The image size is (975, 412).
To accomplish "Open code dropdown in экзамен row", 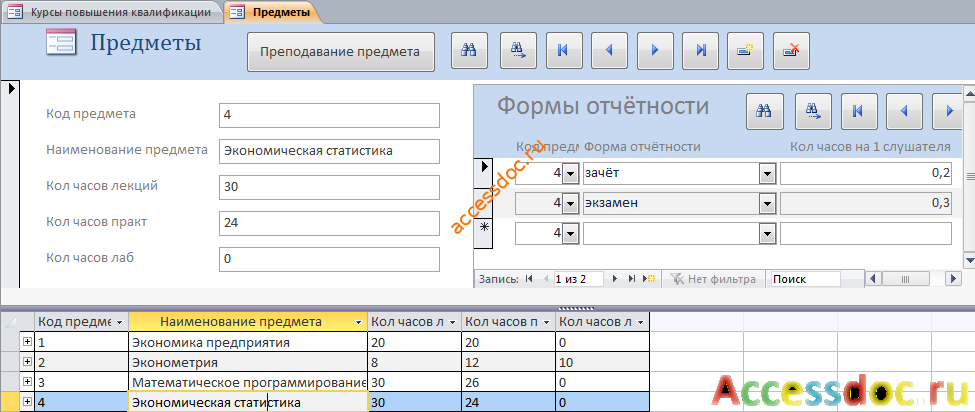I will pyautogui.click(x=570, y=203).
